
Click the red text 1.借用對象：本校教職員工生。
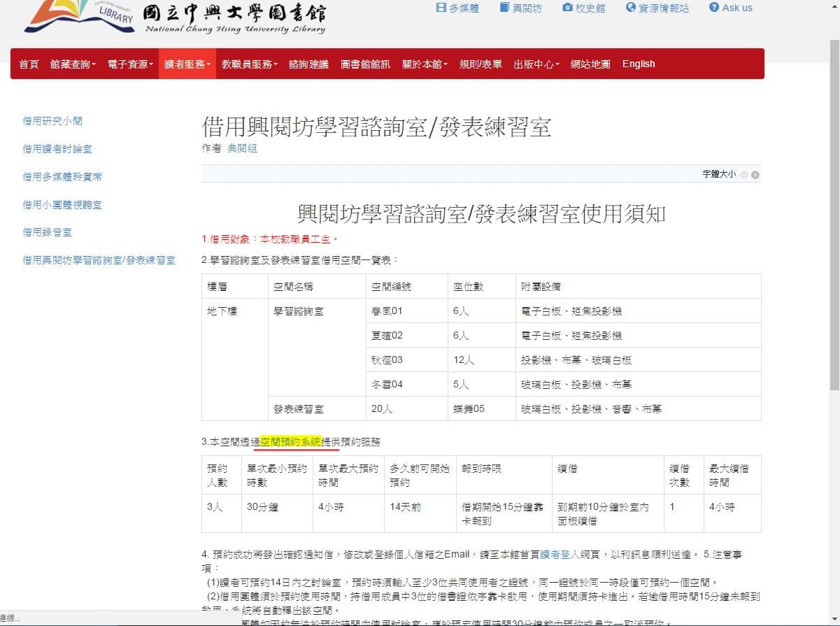(270, 239)
